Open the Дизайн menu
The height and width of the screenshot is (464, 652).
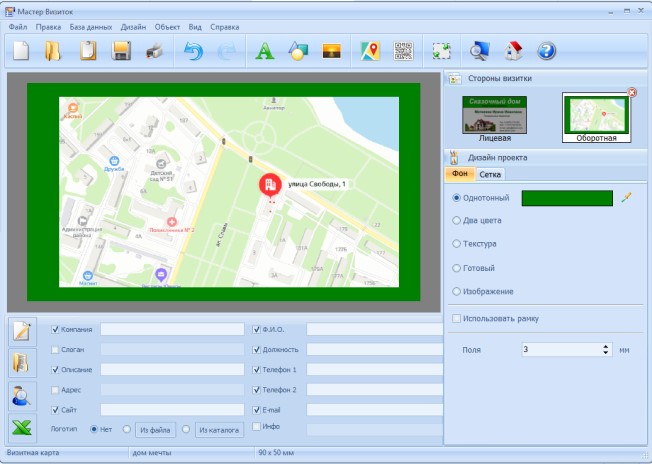[133, 27]
